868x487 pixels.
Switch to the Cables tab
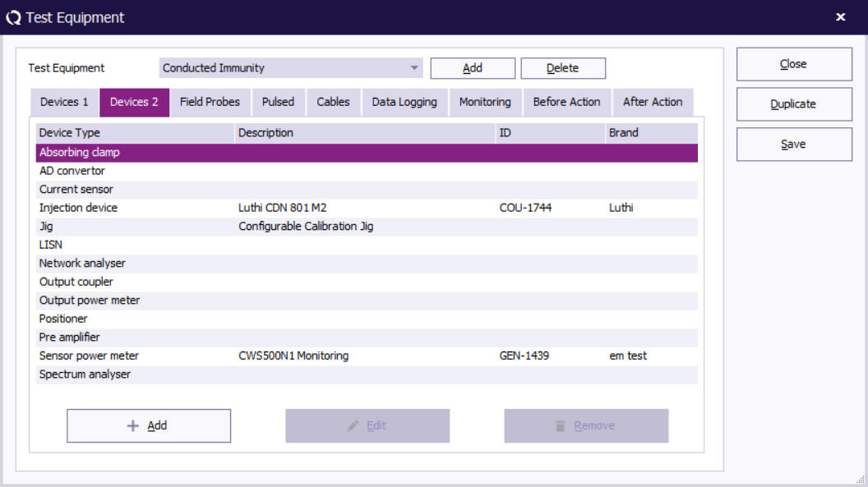[333, 103]
